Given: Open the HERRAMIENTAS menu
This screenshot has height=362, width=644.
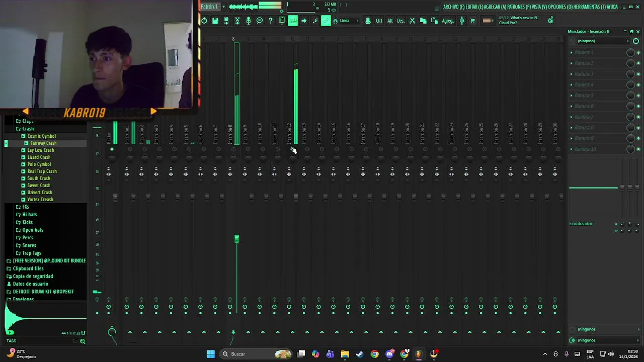Looking at the screenshot, I should point(590,7).
